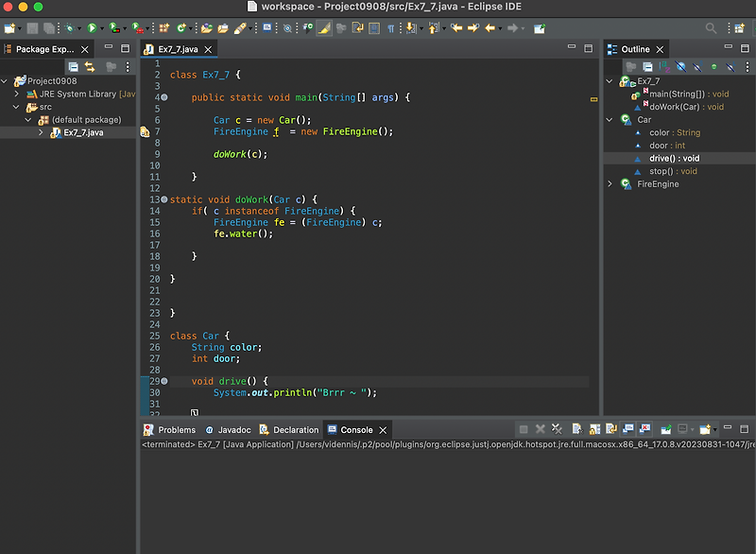Switch to the Problems tab
Screen dimensions: 756x554
click(x=170, y=429)
